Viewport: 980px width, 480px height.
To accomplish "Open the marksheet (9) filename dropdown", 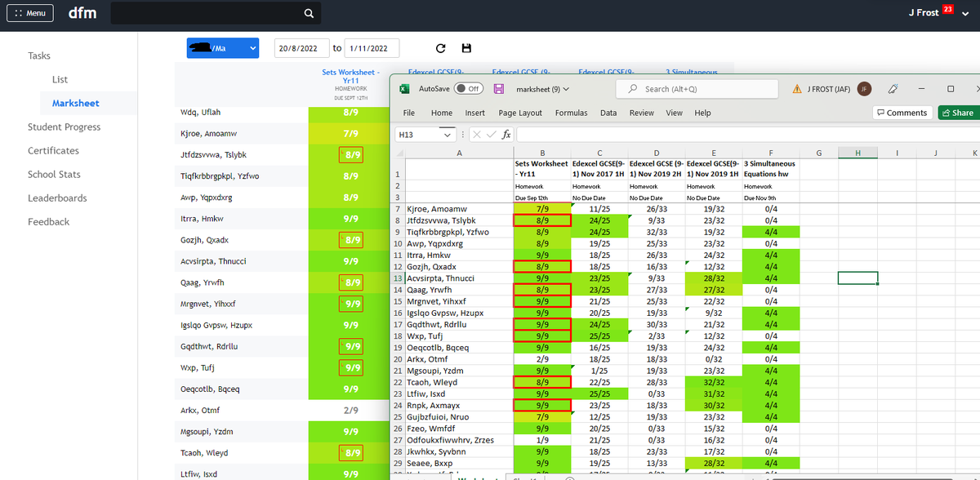I will (x=543, y=88).
